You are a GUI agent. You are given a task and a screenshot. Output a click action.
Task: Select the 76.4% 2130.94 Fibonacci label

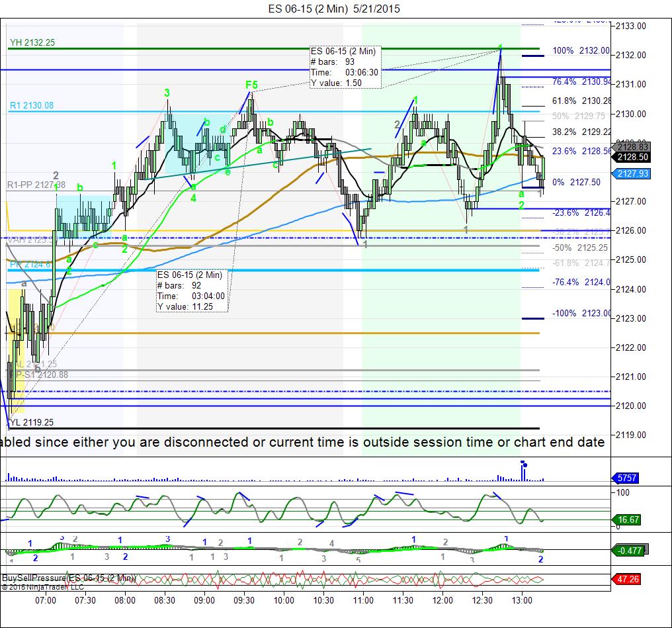[x=581, y=81]
